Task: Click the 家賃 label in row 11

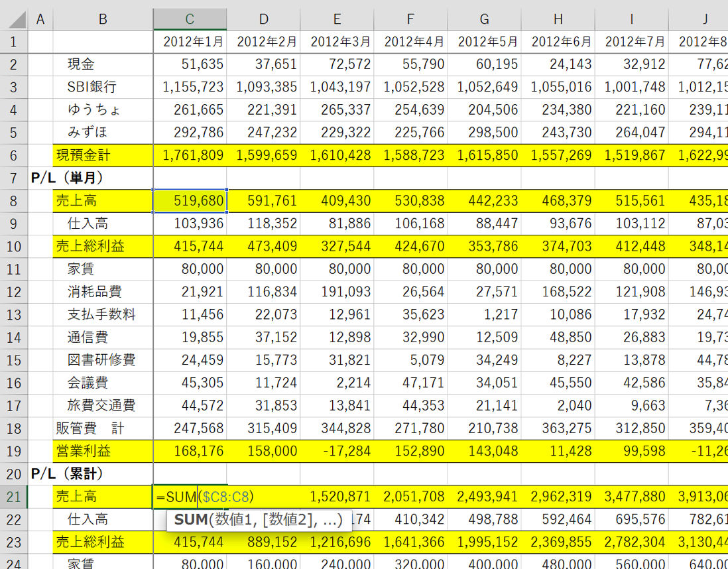Action: point(81,269)
